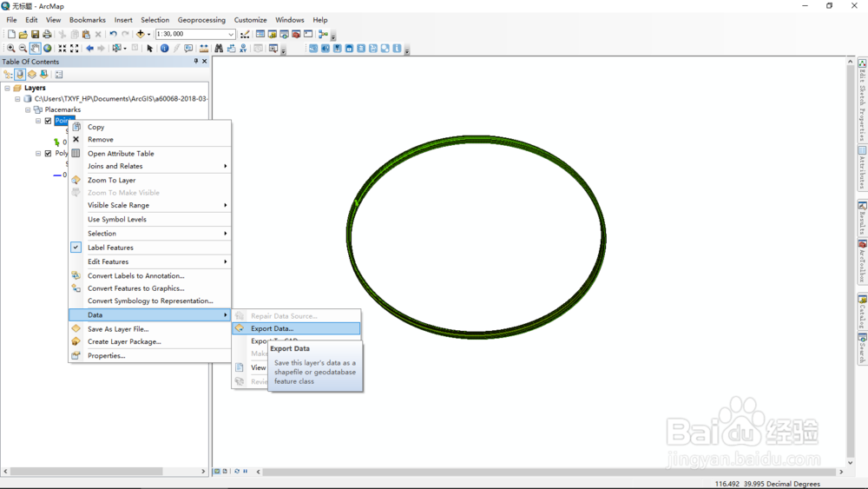Image resolution: width=868 pixels, height=489 pixels.
Task: Click Fixed Zoom Out icon
Action: (x=74, y=49)
